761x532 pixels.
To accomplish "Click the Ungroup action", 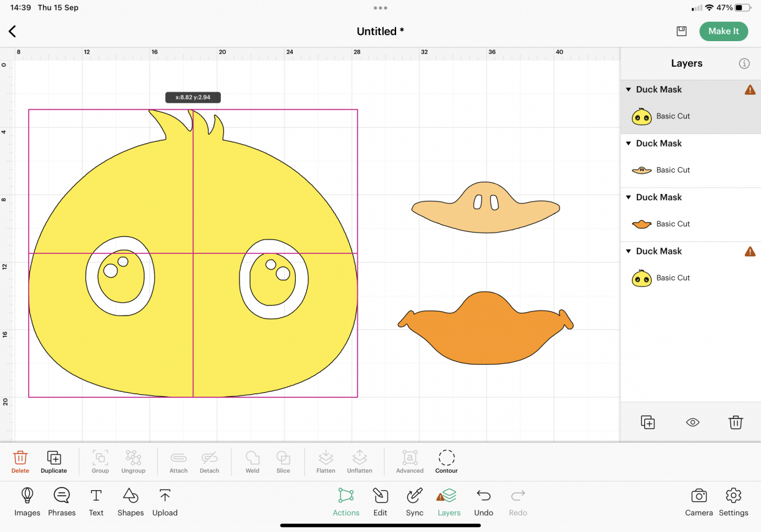I will (133, 462).
